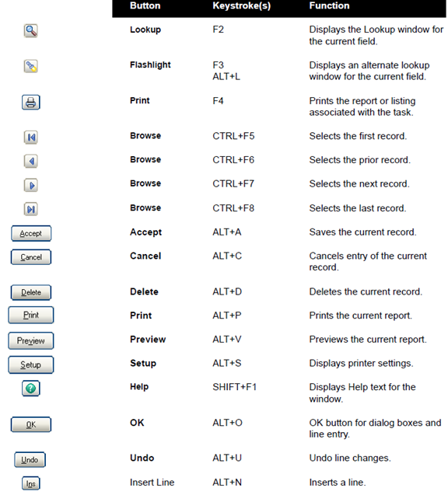Click the Delete button image

coord(31,292)
